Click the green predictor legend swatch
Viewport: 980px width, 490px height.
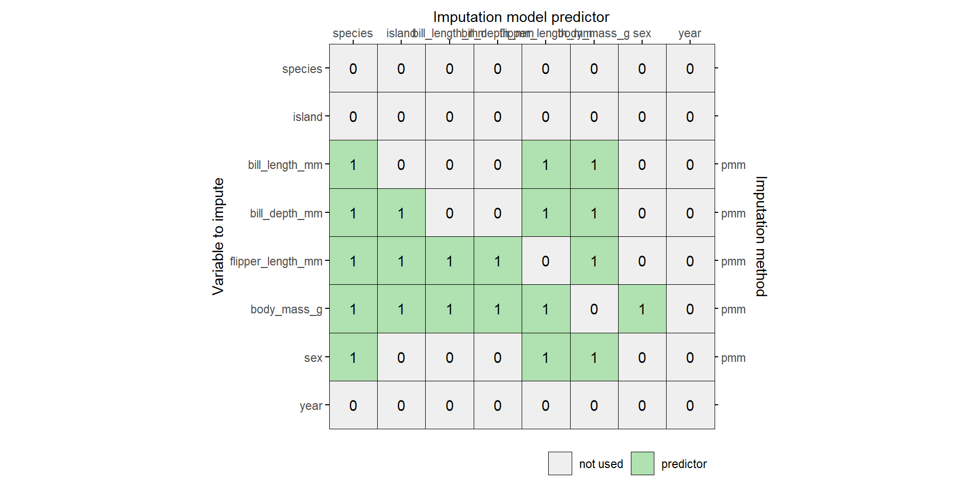point(642,463)
